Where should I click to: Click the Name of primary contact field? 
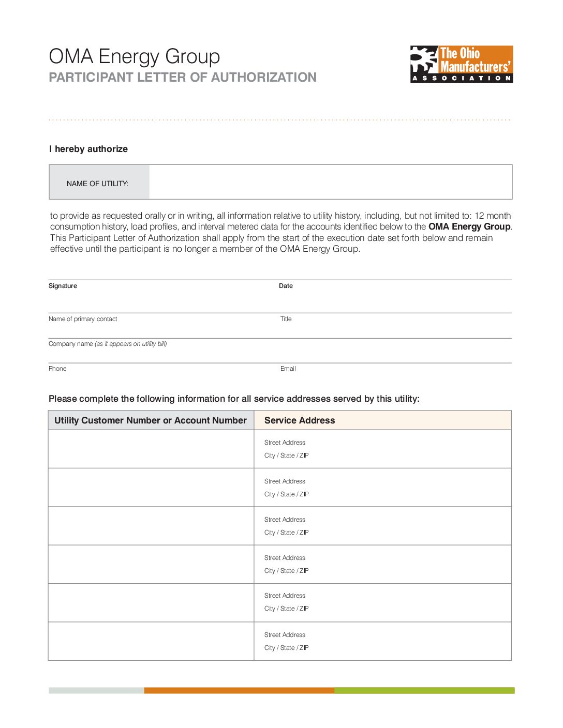[160, 328]
